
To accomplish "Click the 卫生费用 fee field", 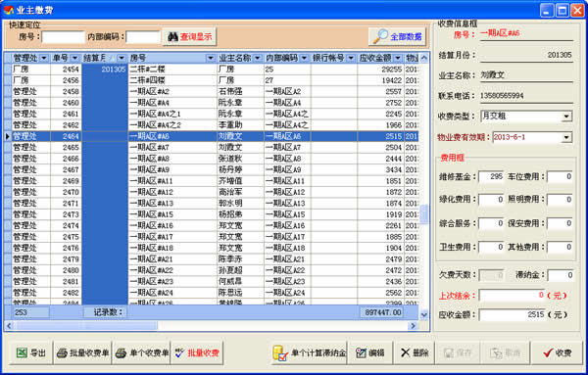I will point(491,248).
